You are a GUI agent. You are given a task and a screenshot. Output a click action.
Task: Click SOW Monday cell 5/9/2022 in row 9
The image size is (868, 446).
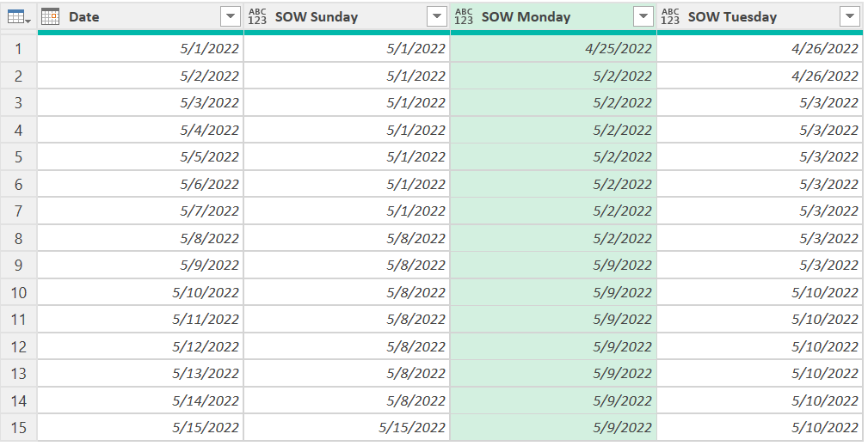point(553,266)
